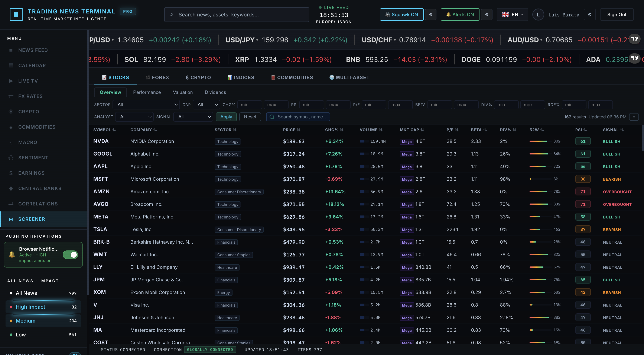The height and width of the screenshot is (355, 644).
Task: Open the EN language dropdown
Action: 512,15
